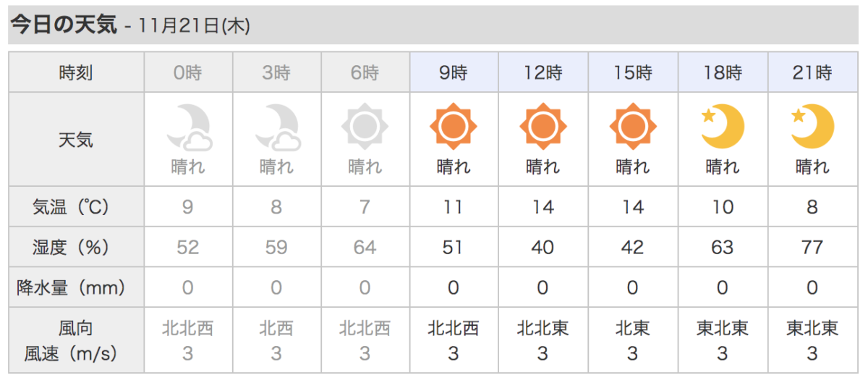Click the grey moon-cloud icon at 0時
The height and width of the screenshot is (383, 868).
[x=188, y=127]
